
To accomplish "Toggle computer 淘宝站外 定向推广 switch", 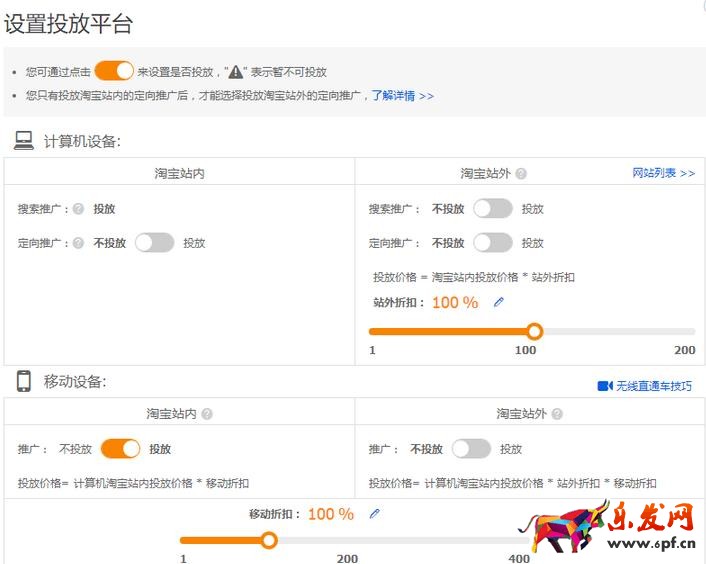I will click(x=493, y=243).
